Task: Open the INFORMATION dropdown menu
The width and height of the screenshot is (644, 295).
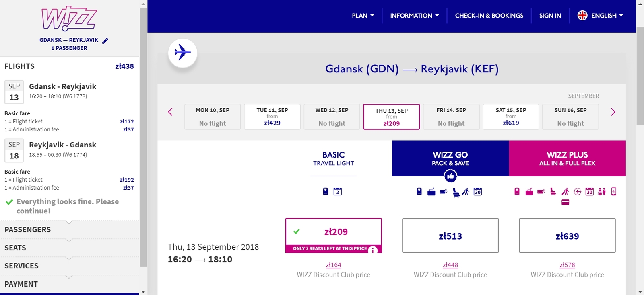Action: click(415, 16)
